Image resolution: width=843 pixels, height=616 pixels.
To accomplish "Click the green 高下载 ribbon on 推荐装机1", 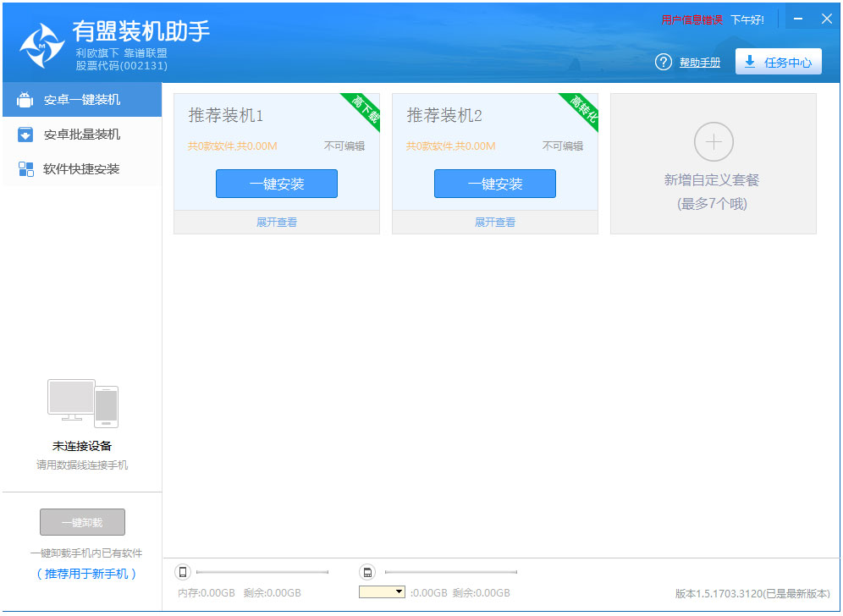I will tap(364, 111).
